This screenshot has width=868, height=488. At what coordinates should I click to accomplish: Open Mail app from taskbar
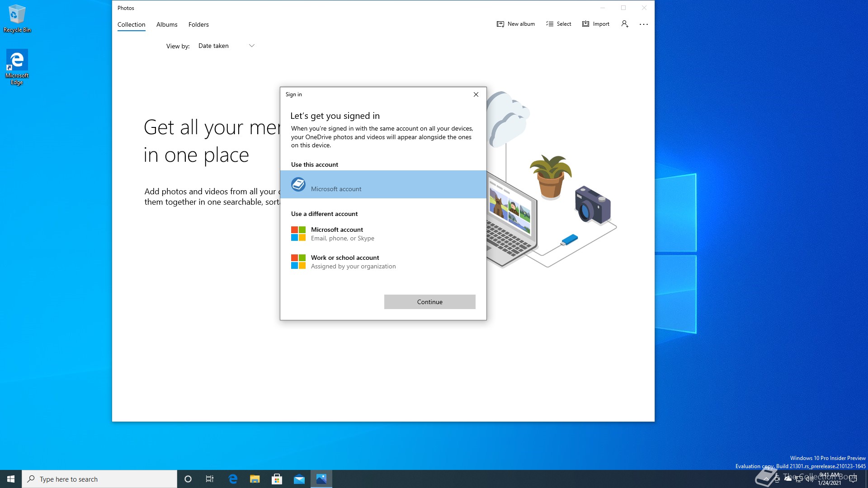click(299, 479)
